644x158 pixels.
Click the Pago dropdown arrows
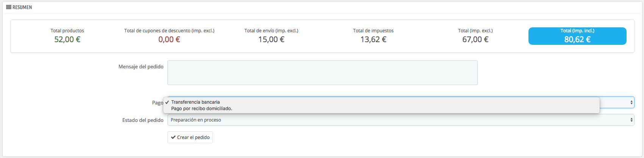coord(631,103)
